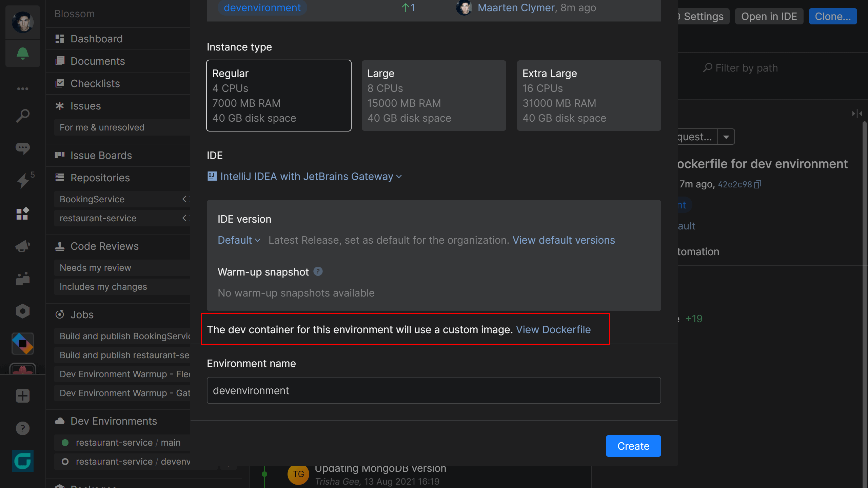Expand the BookingService repository
Screen dimensions: 868x488
click(185, 198)
